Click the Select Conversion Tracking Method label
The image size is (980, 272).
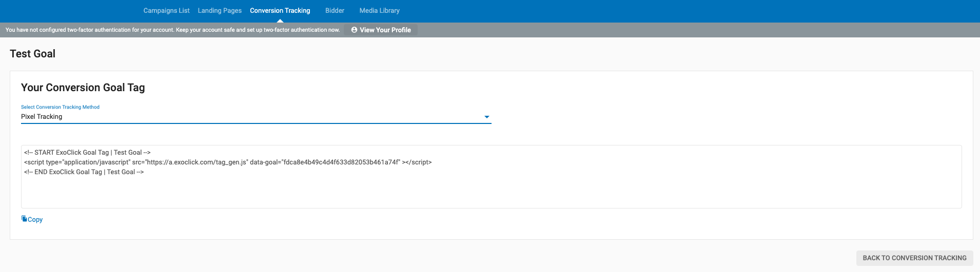[60, 107]
